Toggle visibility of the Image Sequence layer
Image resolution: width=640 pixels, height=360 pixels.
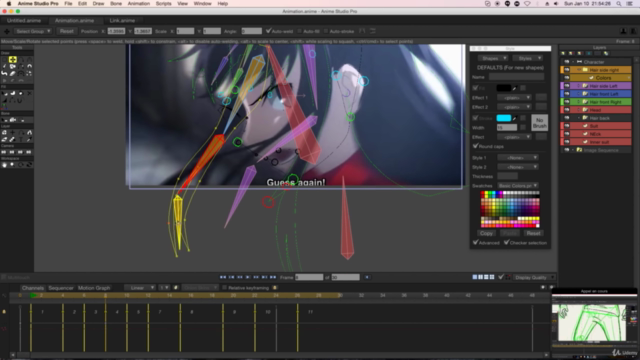(567, 150)
